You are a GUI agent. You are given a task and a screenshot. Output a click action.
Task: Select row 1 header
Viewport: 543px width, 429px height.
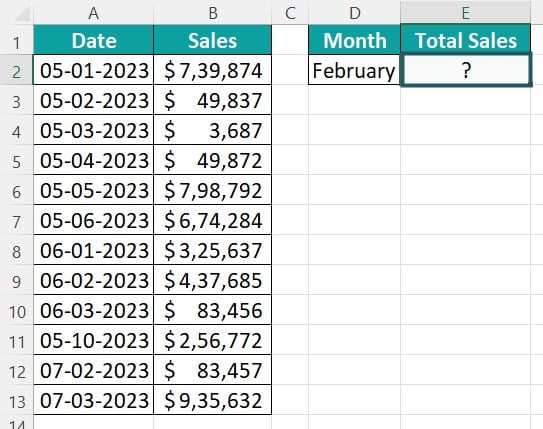pos(16,41)
